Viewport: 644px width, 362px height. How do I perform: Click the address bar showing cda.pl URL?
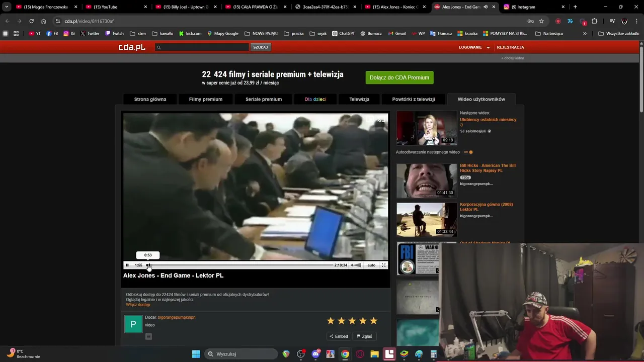(292, 21)
